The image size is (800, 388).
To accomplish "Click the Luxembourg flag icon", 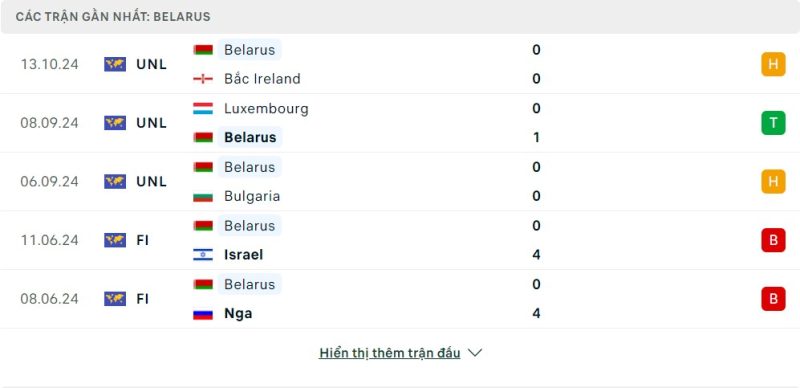I will pos(203,108).
